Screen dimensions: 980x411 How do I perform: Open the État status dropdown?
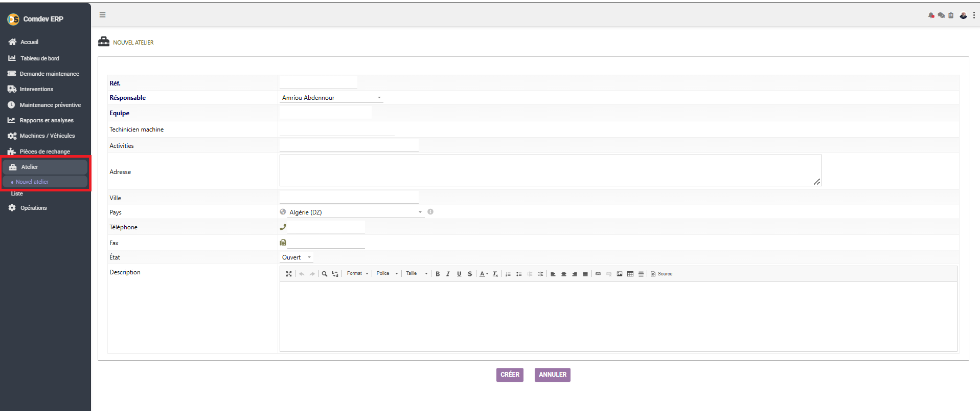[x=297, y=257]
